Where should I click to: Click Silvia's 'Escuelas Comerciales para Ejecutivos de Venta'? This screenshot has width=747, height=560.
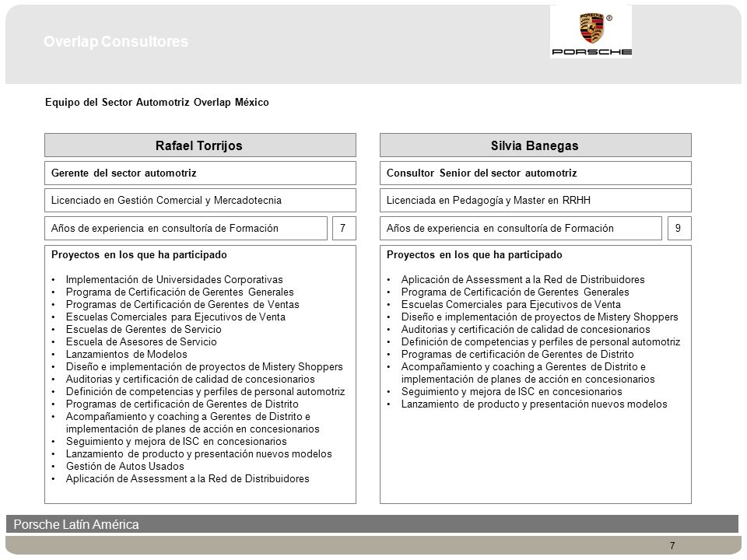pos(510,304)
